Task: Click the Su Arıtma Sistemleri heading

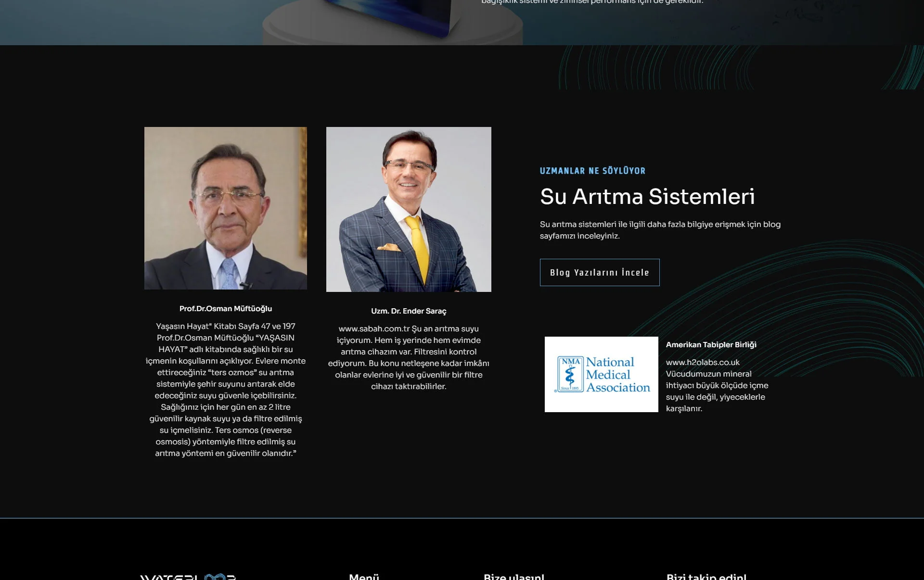Action: 647,197
